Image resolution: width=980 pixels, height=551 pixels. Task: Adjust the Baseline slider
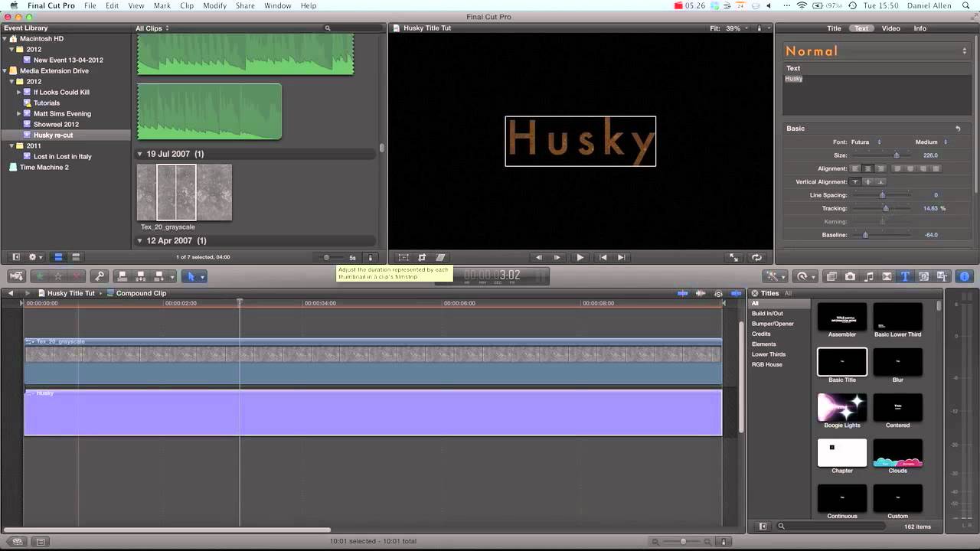click(x=865, y=235)
